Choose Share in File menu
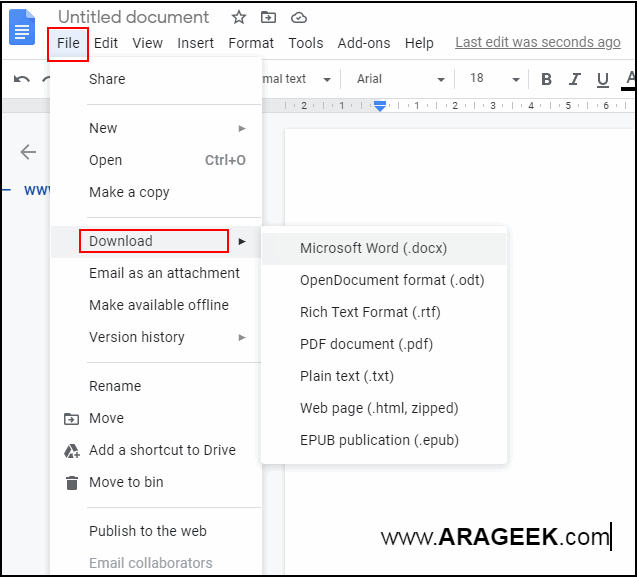 (x=156, y=79)
